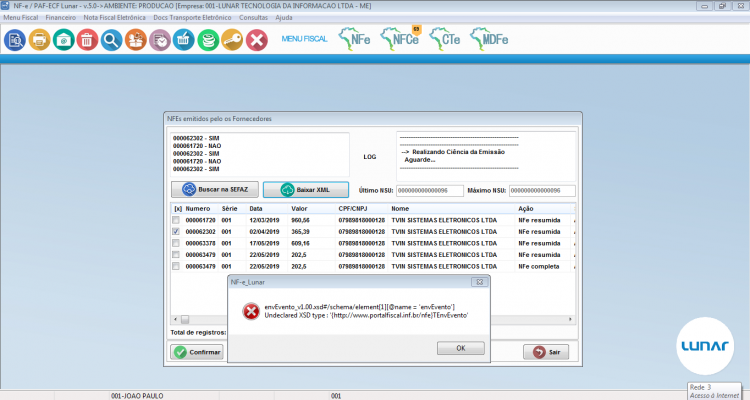
Task: Open the blue shopping basket icon
Action: tap(184, 40)
